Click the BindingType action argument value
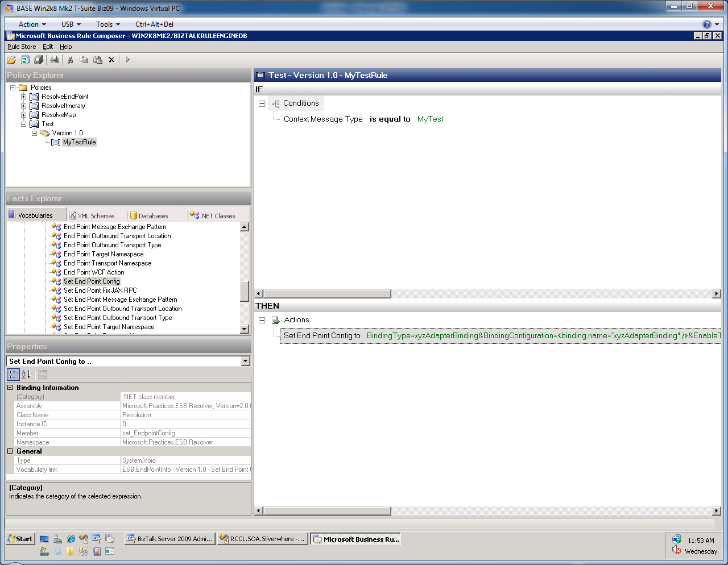728x565 pixels. [543, 335]
